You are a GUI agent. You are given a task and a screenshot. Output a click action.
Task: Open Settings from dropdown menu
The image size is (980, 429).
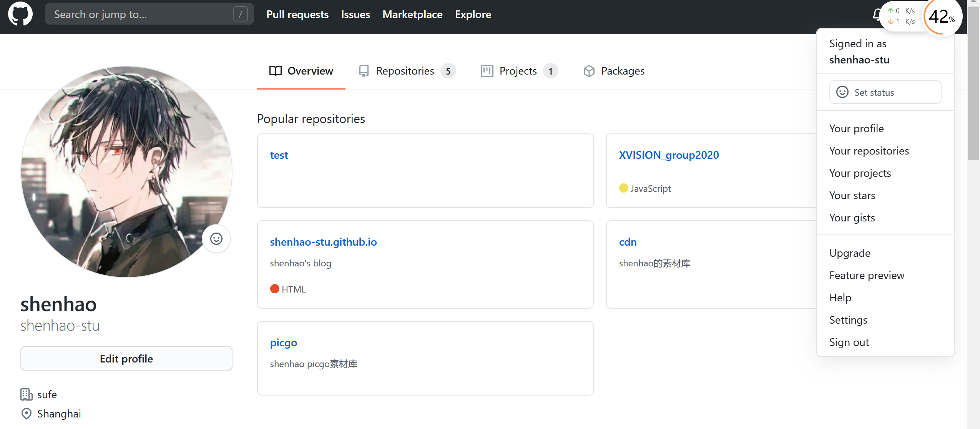pyautogui.click(x=848, y=320)
